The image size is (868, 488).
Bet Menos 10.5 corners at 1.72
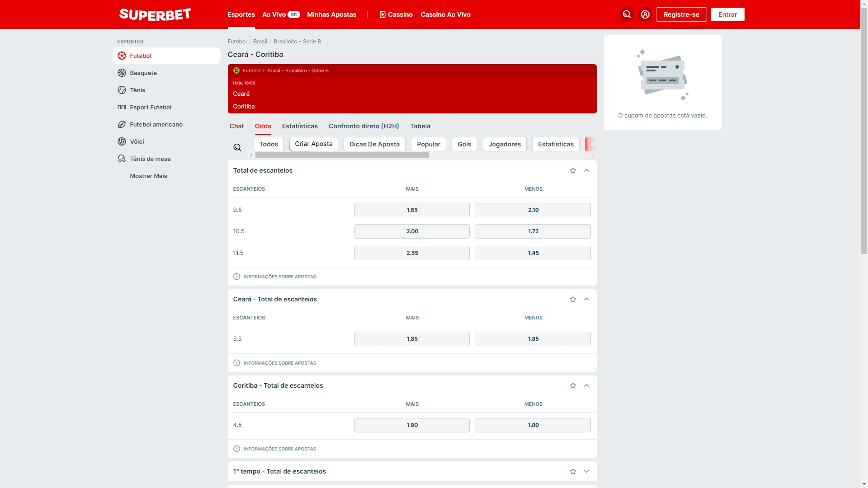(533, 231)
